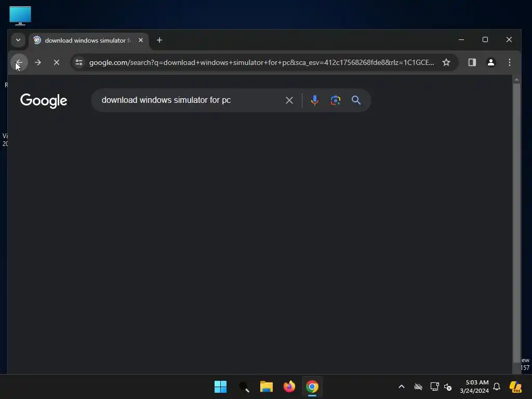Go forward using Chrome's forward arrow
Screen dimensions: 532x399
(x=38, y=62)
